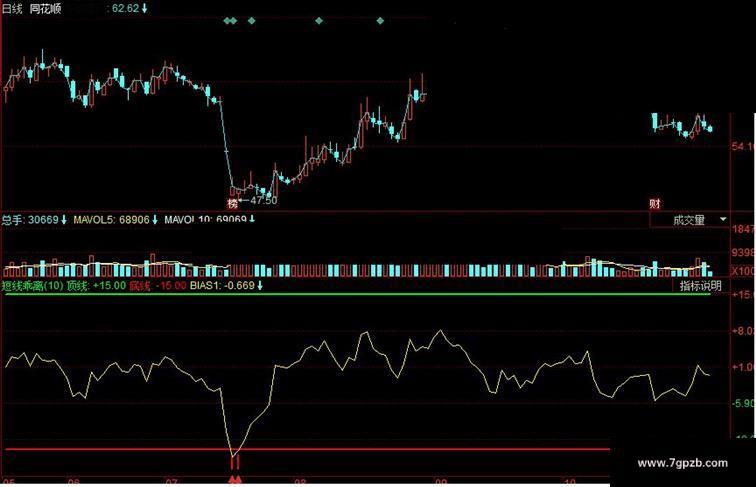Viewport: 756px width, 487px height.
Task: Click the 总手: 30669 readout
Action: pyautogui.click(x=34, y=220)
